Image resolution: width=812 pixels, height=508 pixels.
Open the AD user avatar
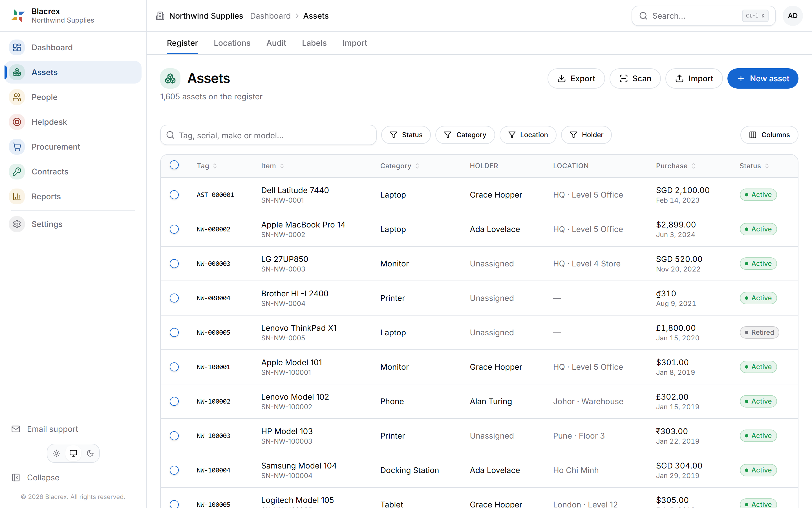pos(793,16)
